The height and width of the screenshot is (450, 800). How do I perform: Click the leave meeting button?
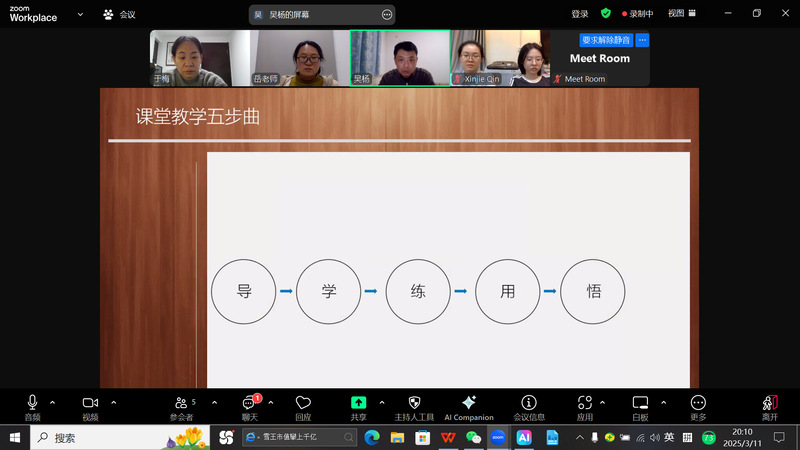tap(769, 404)
